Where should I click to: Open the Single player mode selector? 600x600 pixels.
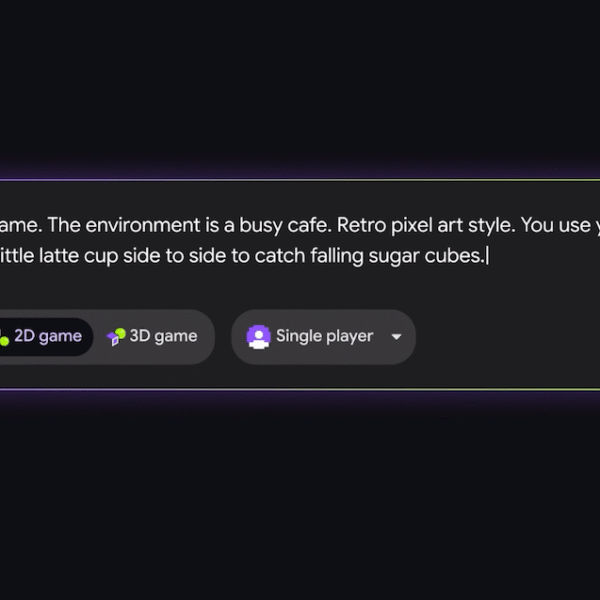323,337
